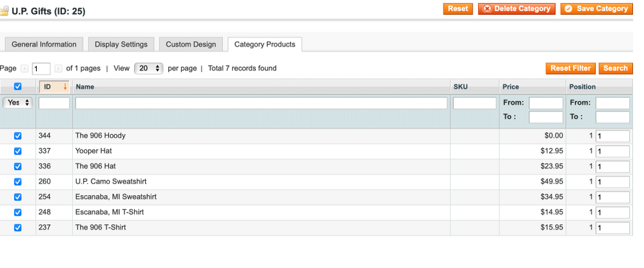Viewport: 644px width, 268px height.
Task: Click the Price From filter field
Action: pos(545,103)
